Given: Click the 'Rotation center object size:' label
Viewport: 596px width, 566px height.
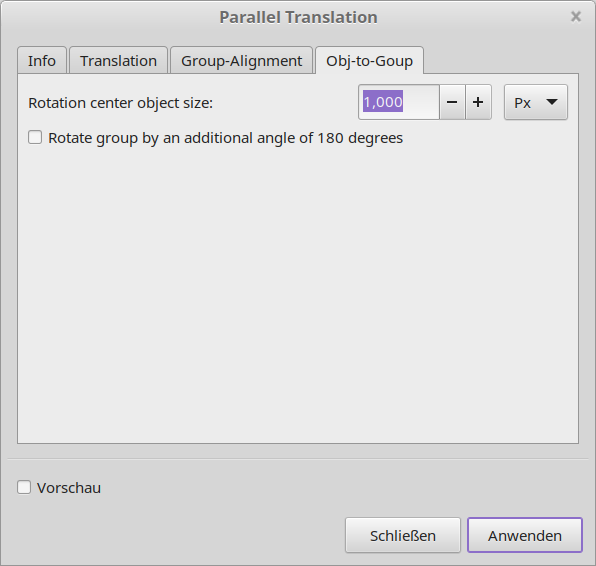Looking at the screenshot, I should pyautogui.click(x=120, y=103).
